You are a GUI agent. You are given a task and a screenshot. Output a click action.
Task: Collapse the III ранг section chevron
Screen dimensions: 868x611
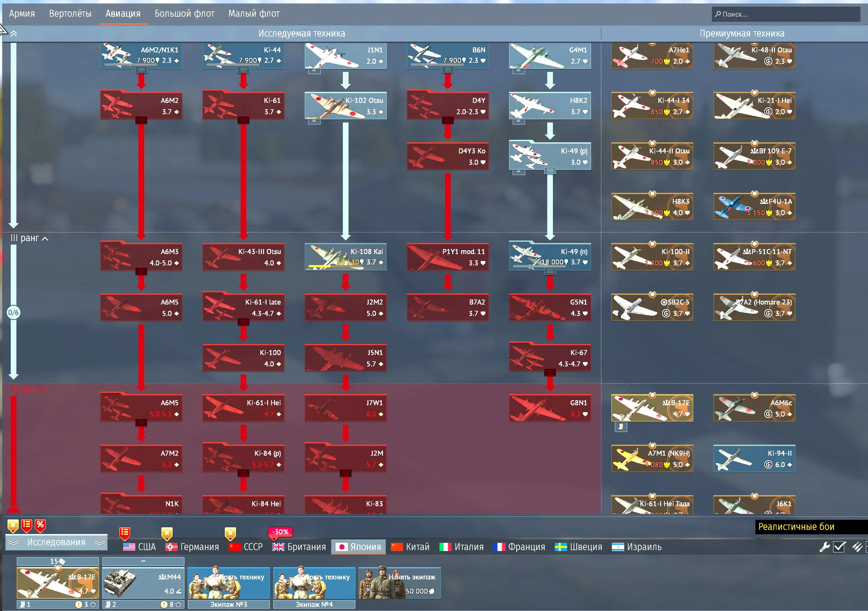[45, 239]
